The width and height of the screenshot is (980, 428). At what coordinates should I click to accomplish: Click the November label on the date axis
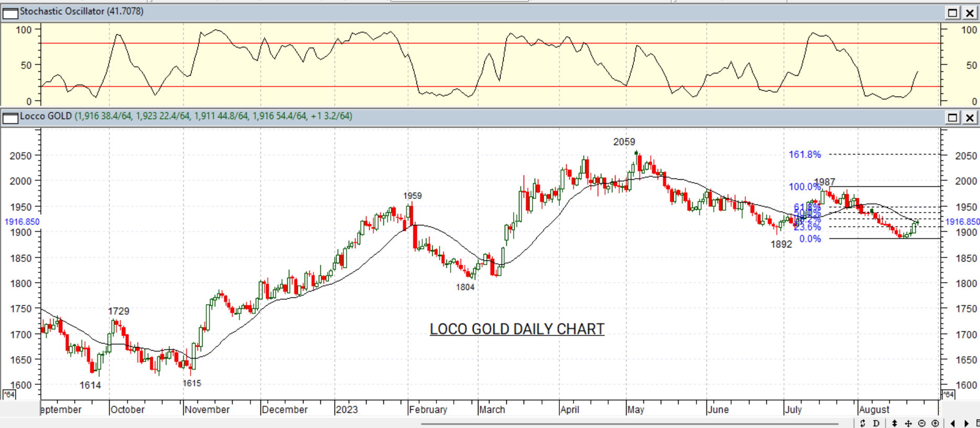click(x=207, y=410)
